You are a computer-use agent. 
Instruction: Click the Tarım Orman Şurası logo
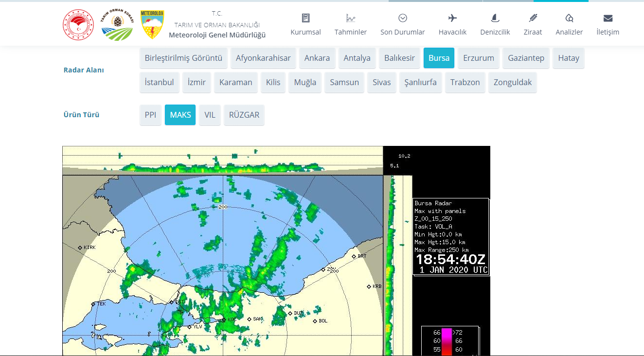click(117, 25)
